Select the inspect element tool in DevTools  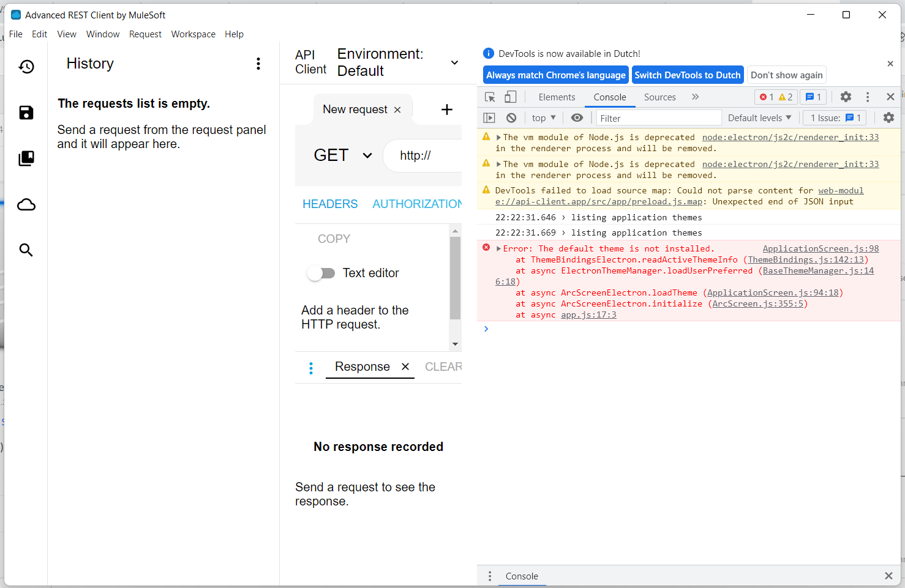[490, 97]
